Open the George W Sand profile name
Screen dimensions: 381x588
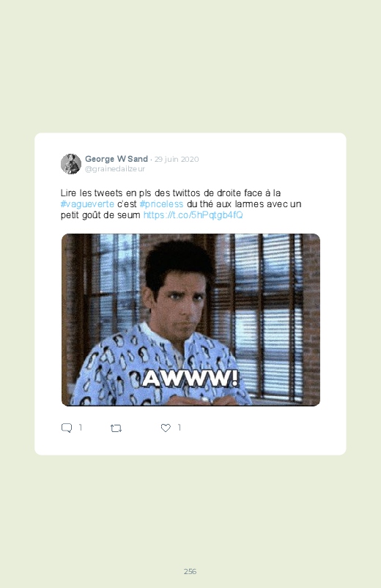(116, 159)
